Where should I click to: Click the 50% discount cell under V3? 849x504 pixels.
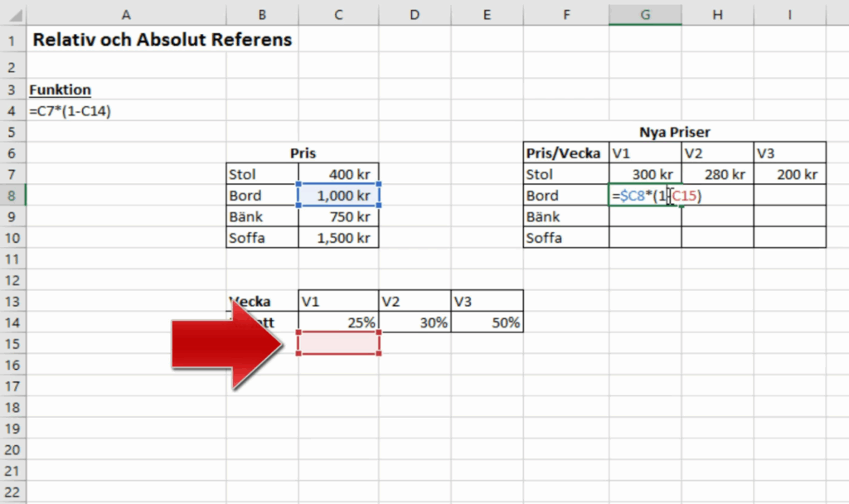click(487, 322)
